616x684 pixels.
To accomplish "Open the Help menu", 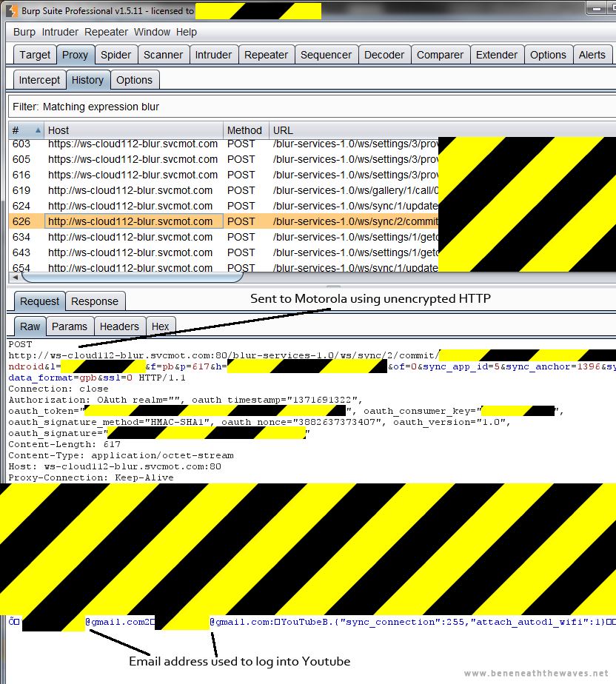I will [187, 33].
